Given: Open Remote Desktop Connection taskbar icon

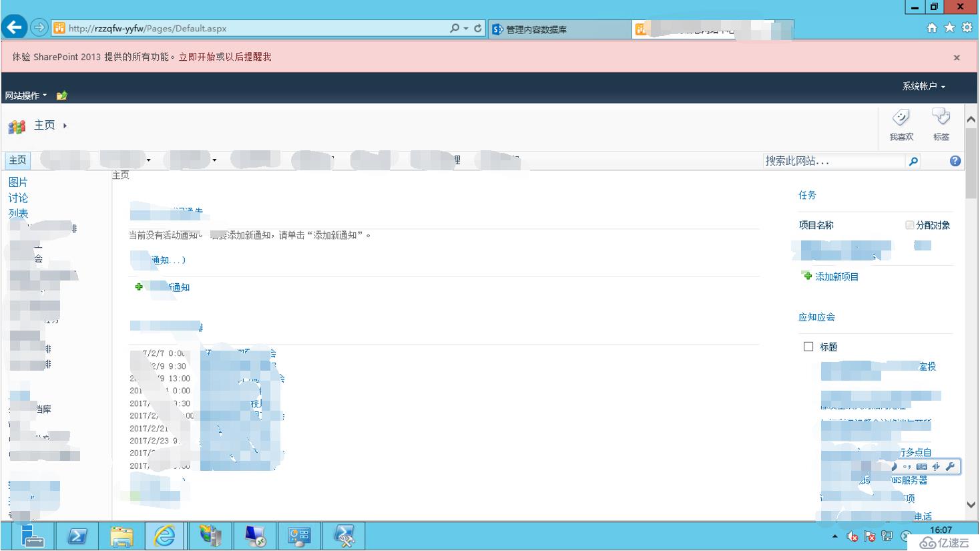Looking at the screenshot, I should coord(255,536).
